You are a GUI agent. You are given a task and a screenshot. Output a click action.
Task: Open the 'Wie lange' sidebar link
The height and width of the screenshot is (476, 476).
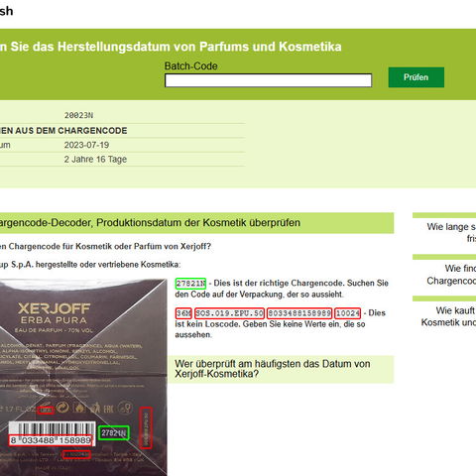(x=451, y=232)
